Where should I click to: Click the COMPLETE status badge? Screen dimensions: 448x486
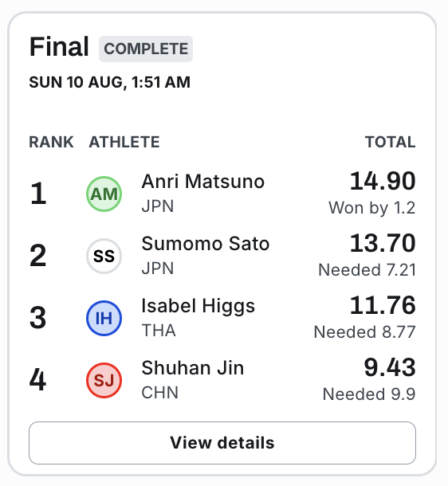click(x=146, y=49)
